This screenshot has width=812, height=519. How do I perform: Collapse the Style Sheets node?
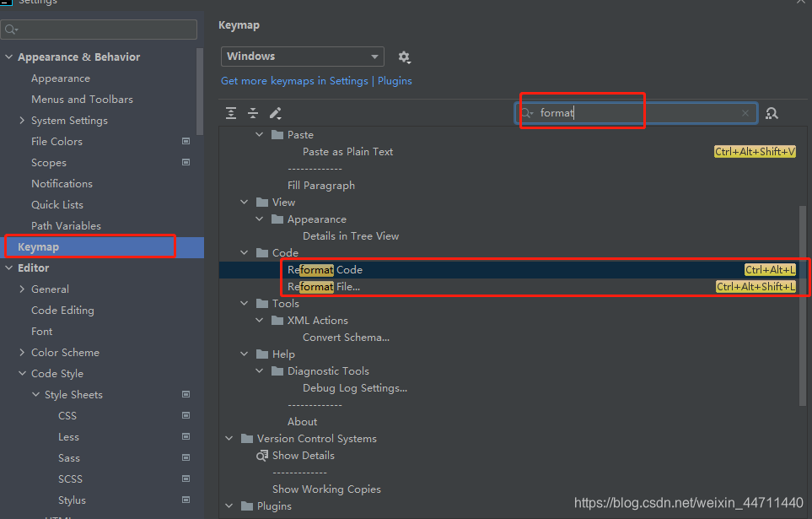coord(35,394)
